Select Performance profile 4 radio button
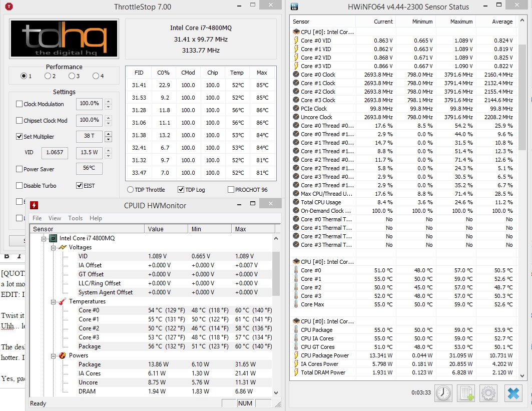Viewport: 532px width, 411px height. point(96,76)
